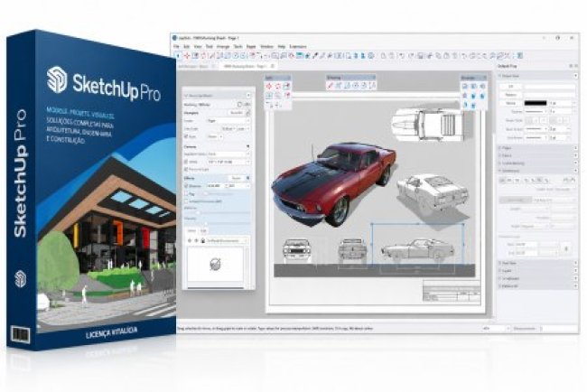Viewport: 587px width, 392px height.
Task: Click the button in the Effects header row
Action: coord(237,178)
